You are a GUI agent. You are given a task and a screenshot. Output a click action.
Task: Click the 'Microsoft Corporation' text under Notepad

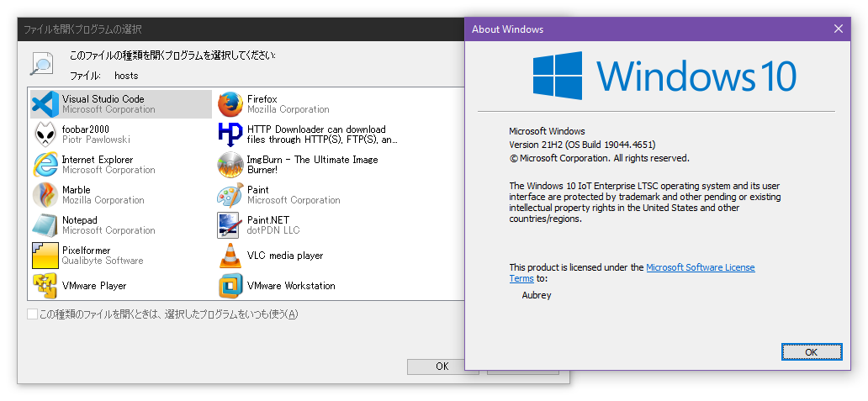pos(108,230)
